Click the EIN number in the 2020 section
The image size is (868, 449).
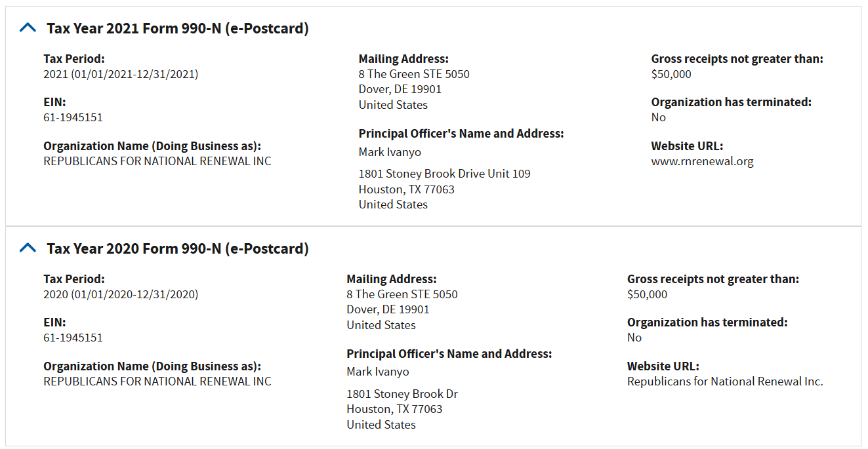tap(73, 338)
